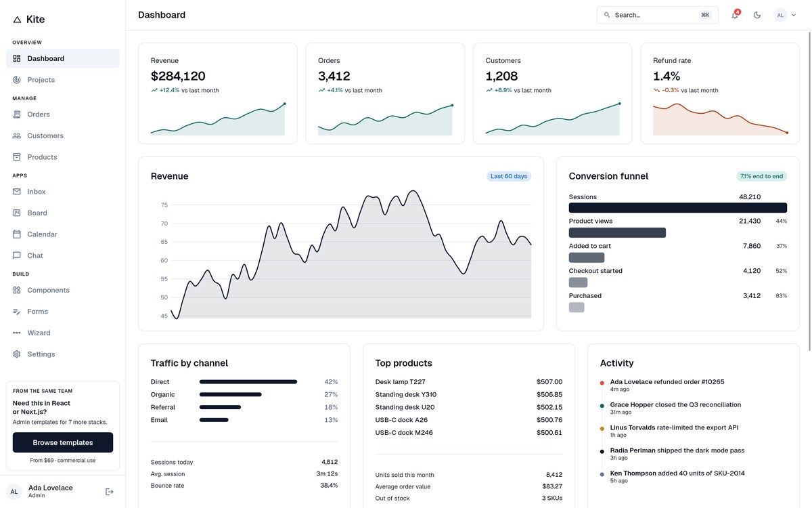
Task: Click the Orders card sparkline chart
Action: [x=385, y=119]
